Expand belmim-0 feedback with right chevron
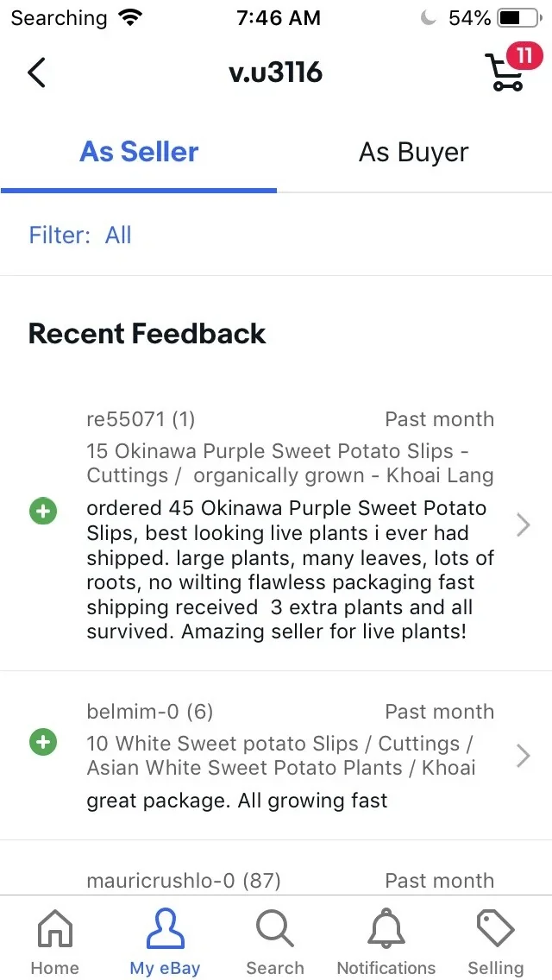552x980 pixels. click(523, 756)
